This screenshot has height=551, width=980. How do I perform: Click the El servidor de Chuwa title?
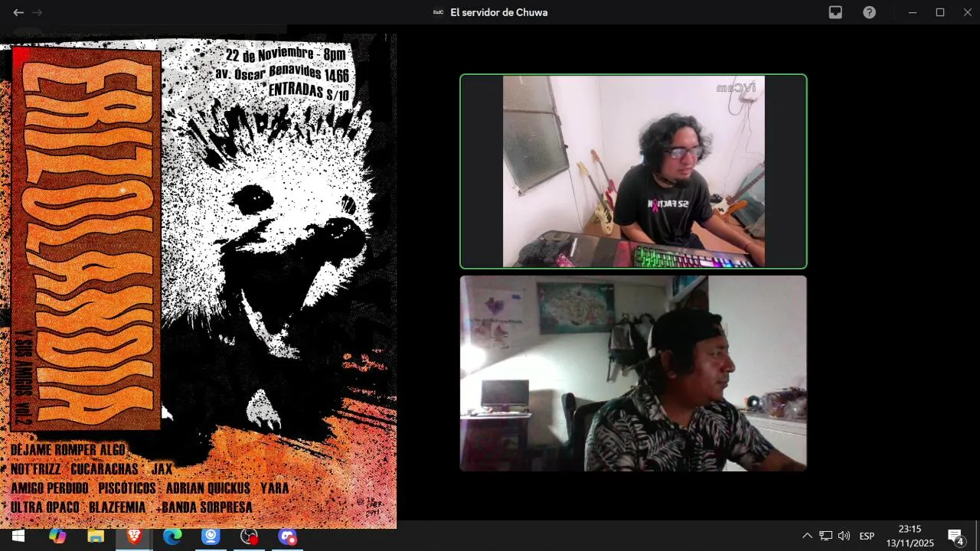click(498, 12)
